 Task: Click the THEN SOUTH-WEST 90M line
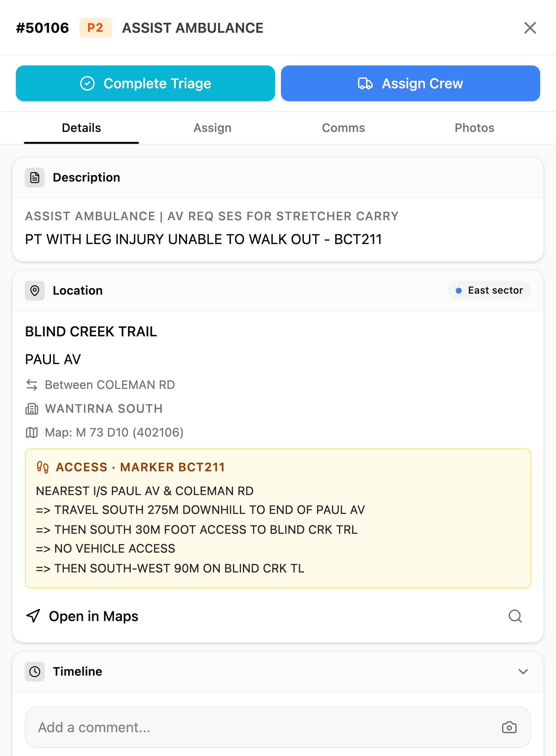tap(170, 569)
